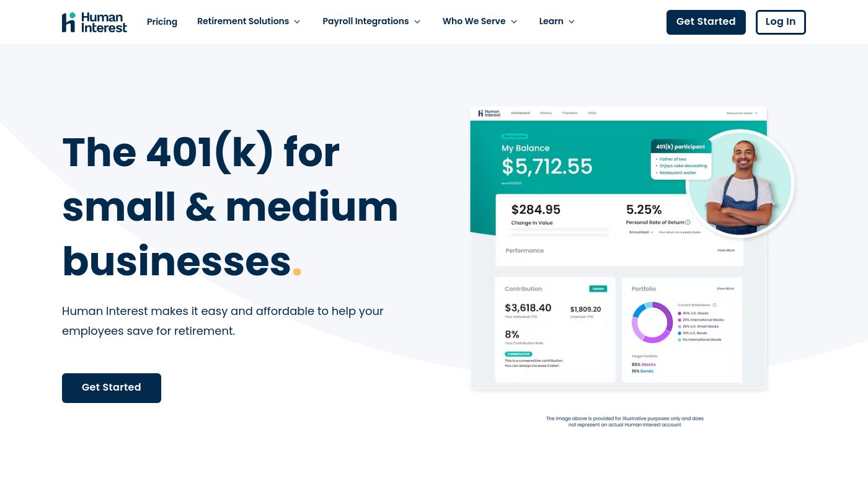Click View More in the Performance row
Viewport: 868px width, 496px height.
pyautogui.click(x=726, y=250)
